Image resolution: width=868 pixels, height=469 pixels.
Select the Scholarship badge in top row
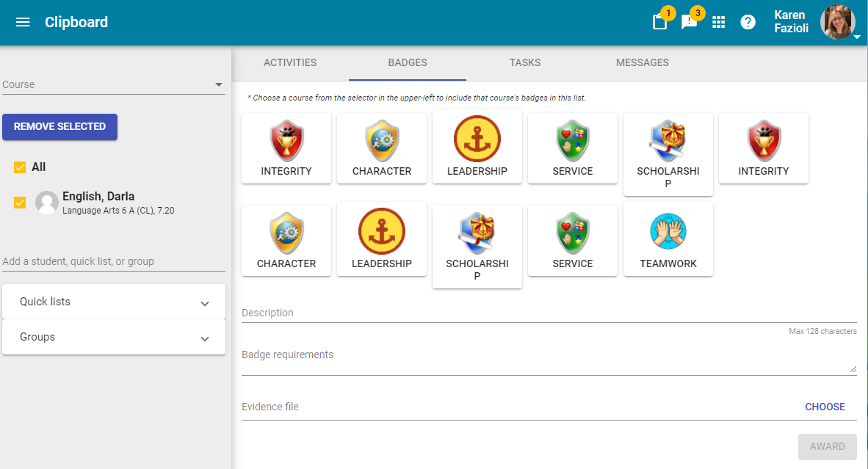[668, 154]
